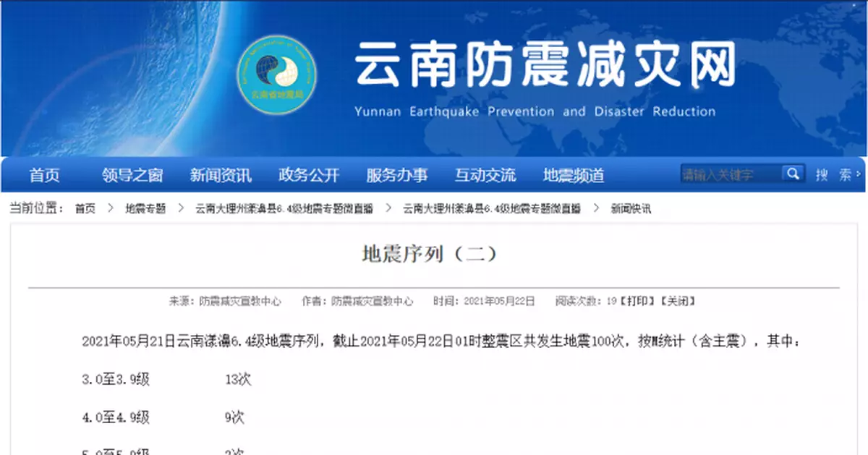Open the 服务办事 navigation menu item
Screen dimensions: 868x455
point(396,174)
